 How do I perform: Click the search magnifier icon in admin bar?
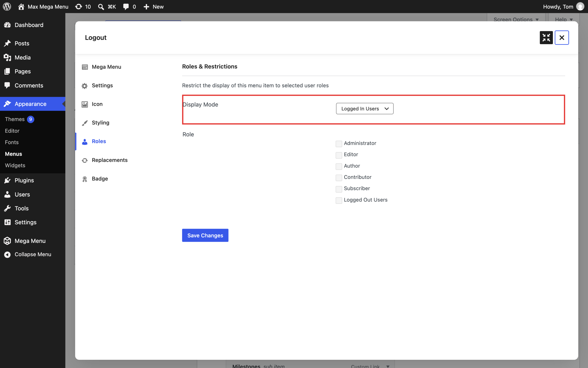(101, 7)
